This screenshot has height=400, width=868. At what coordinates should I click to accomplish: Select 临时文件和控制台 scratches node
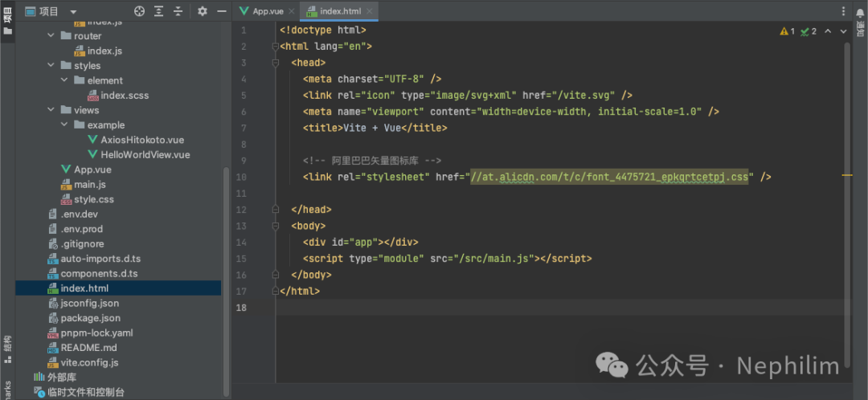pyautogui.click(x=79, y=392)
